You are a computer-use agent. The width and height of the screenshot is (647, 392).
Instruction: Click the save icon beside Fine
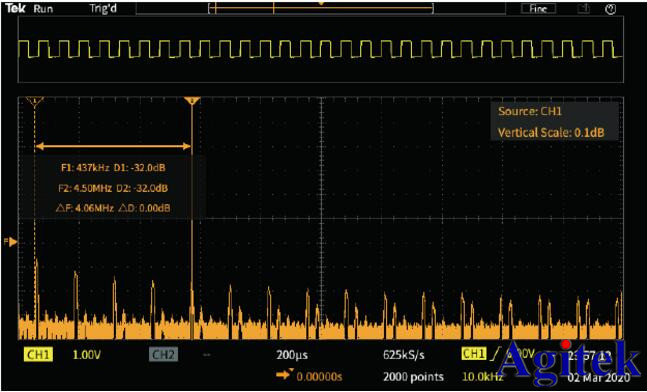click(583, 9)
